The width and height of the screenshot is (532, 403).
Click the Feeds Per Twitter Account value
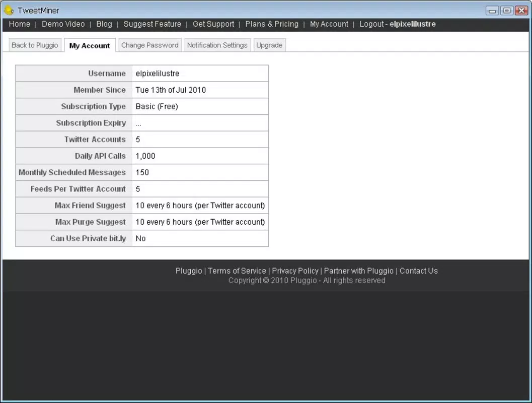(138, 189)
